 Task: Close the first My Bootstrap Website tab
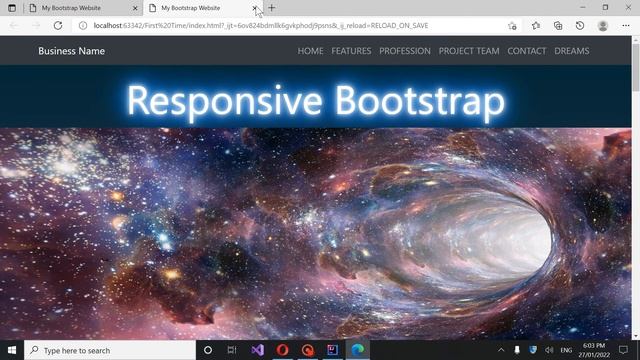click(x=135, y=8)
